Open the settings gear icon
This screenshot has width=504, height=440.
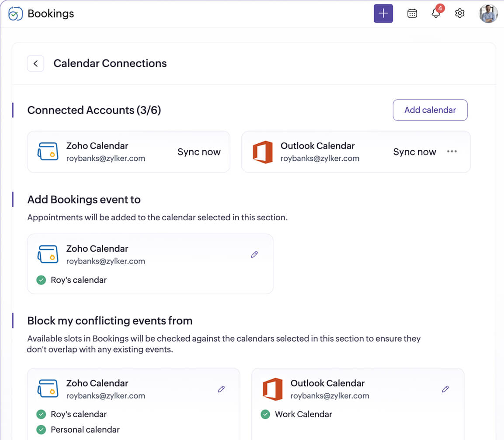point(460,14)
